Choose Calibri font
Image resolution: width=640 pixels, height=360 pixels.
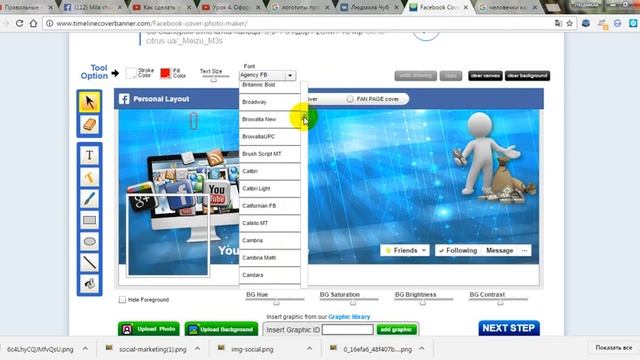[269, 171]
